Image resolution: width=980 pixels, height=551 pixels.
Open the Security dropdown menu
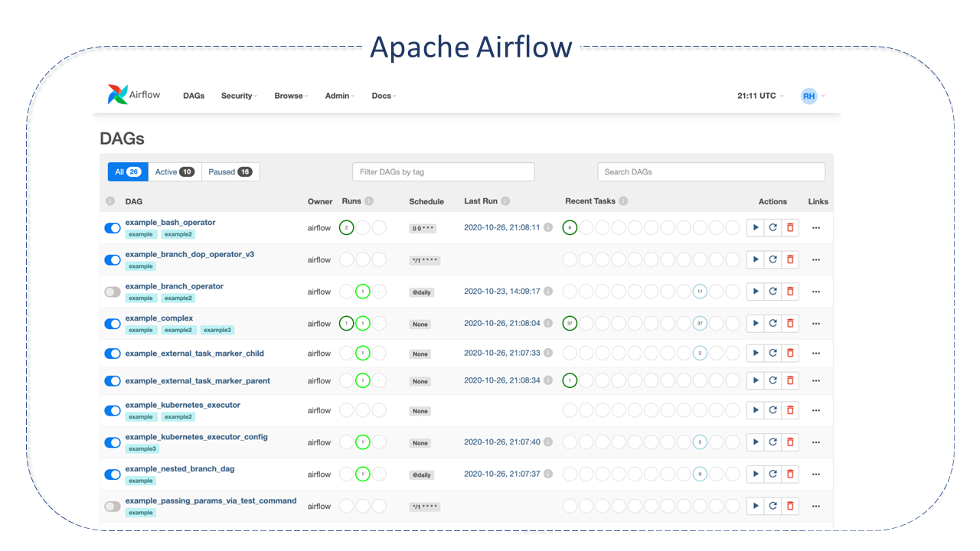tap(239, 96)
